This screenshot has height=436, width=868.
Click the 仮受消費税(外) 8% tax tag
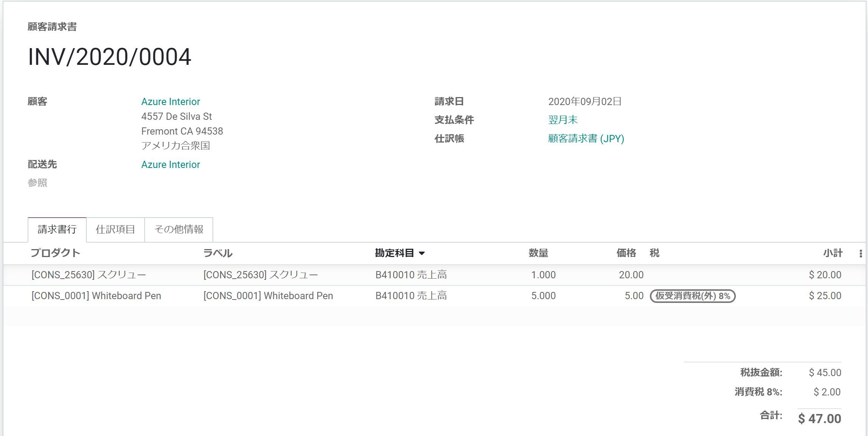692,296
